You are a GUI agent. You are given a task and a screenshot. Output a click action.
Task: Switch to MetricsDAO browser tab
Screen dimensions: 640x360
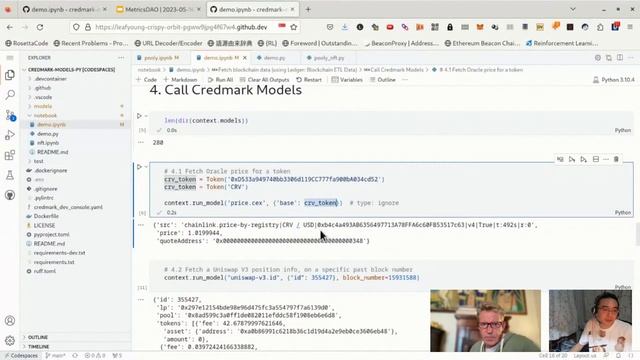pyautogui.click(x=158, y=9)
